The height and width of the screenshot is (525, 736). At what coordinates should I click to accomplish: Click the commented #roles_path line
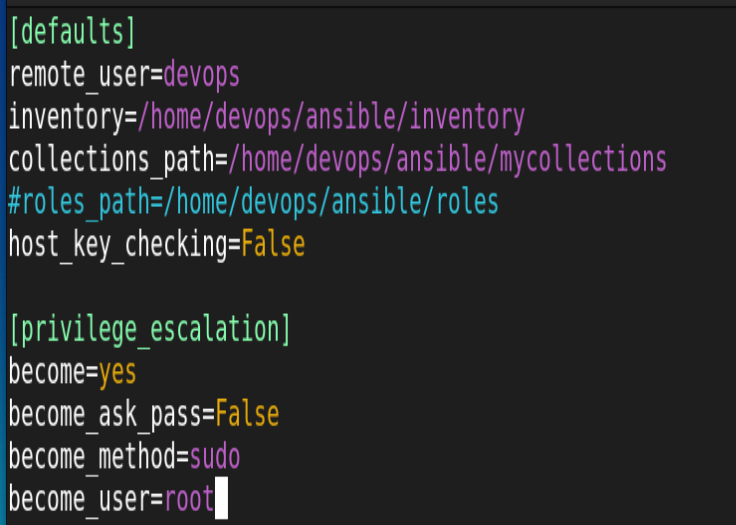tap(253, 202)
